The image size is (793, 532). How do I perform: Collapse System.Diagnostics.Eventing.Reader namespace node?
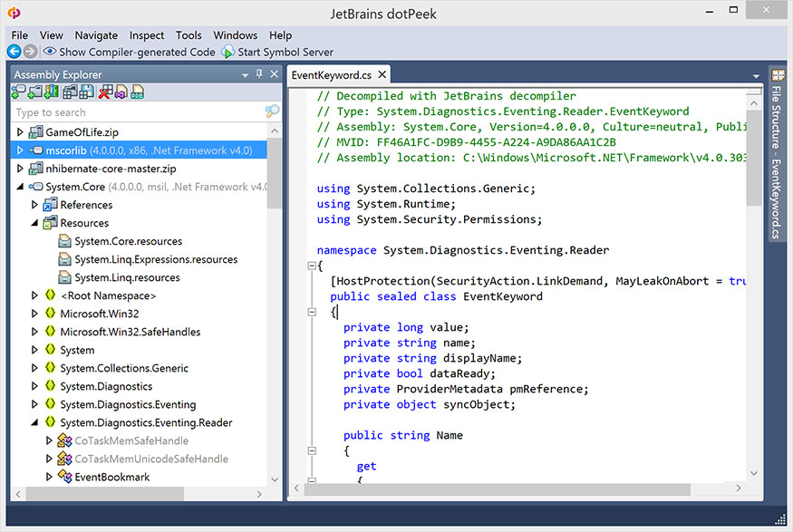[x=34, y=422]
